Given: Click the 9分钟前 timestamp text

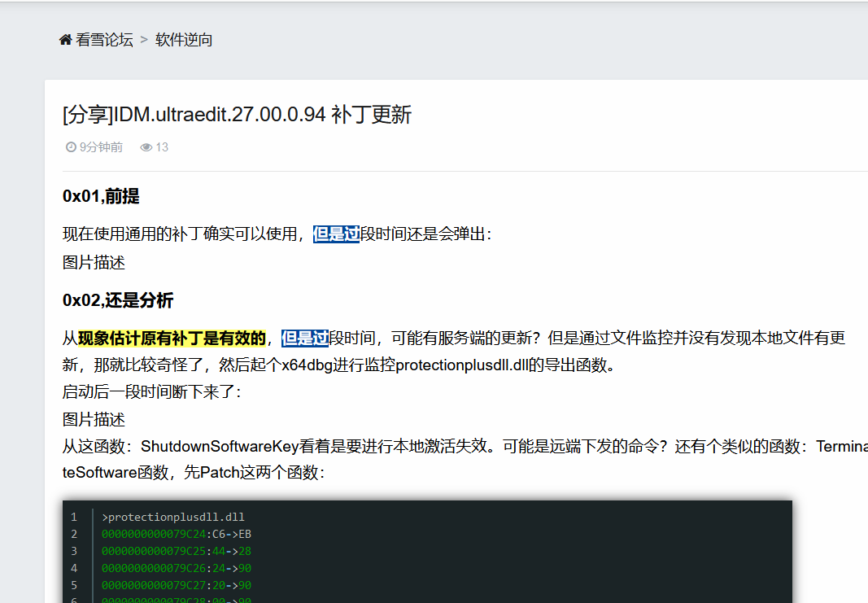Looking at the screenshot, I should click(102, 147).
